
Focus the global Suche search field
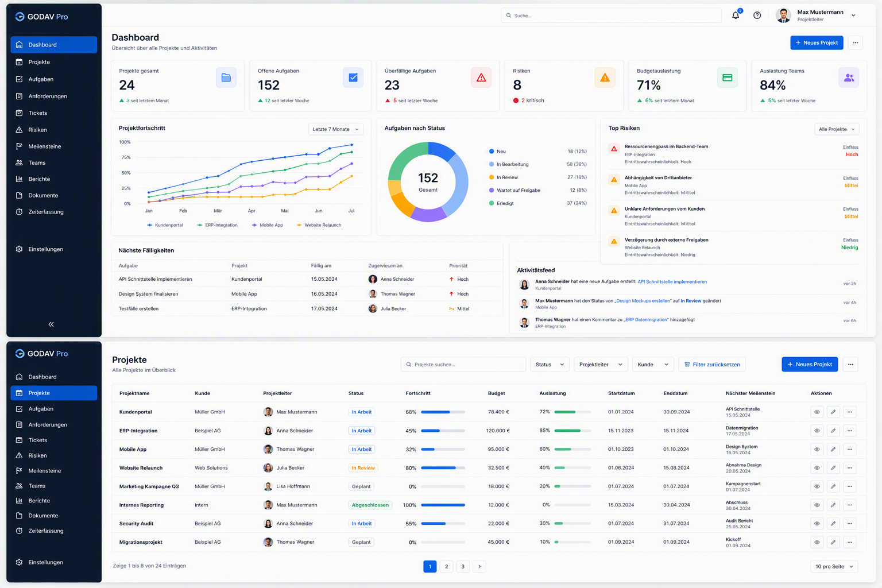coord(611,16)
